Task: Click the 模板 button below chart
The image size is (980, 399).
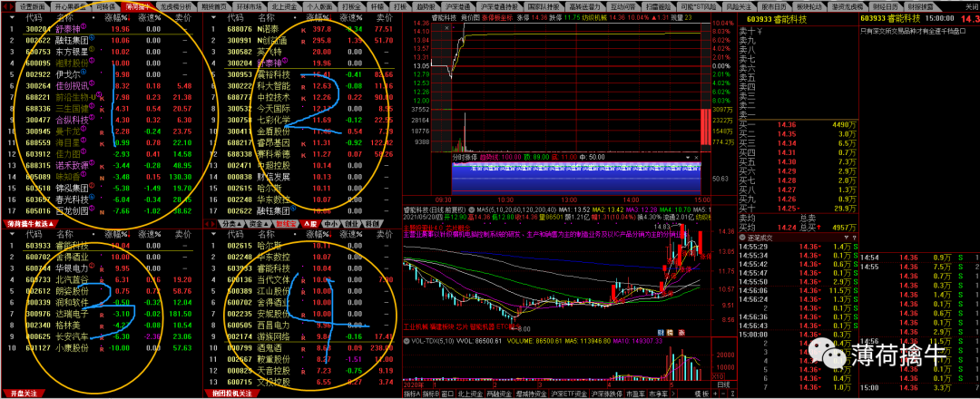Action: (x=701, y=394)
